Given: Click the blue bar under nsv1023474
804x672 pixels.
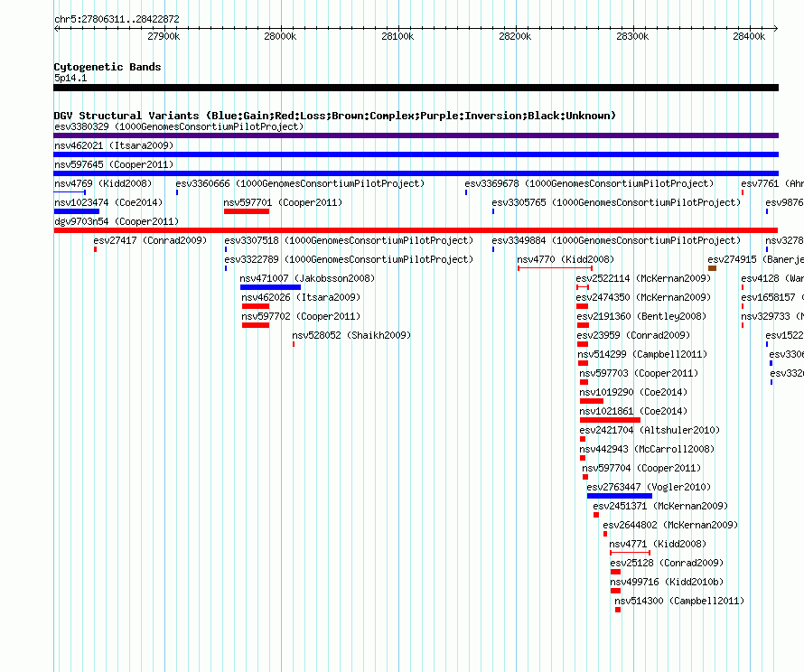Looking at the screenshot, I should tap(77, 211).
